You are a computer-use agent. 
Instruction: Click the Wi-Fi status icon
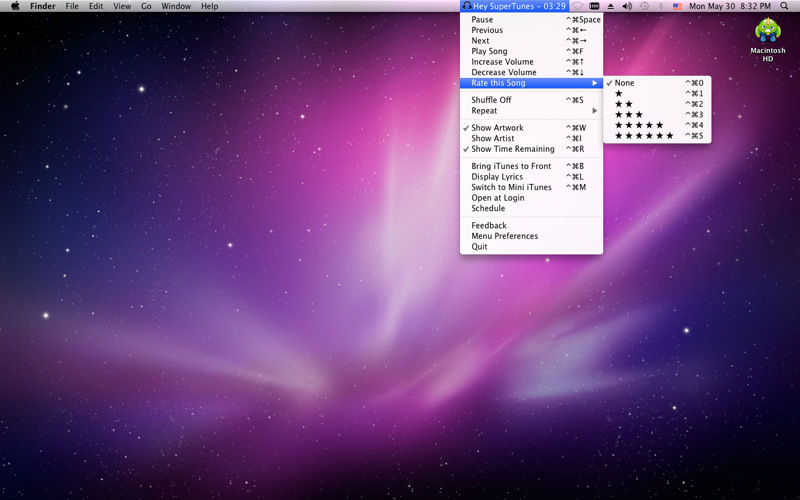[577, 6]
